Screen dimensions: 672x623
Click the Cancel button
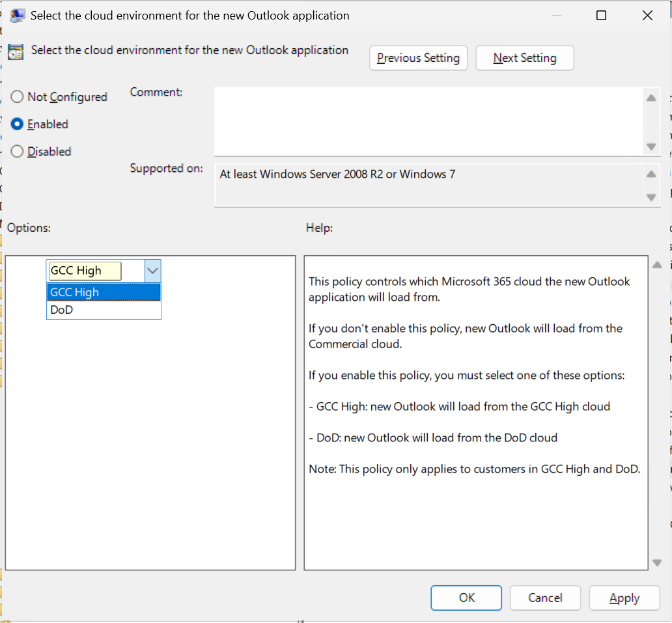545,598
